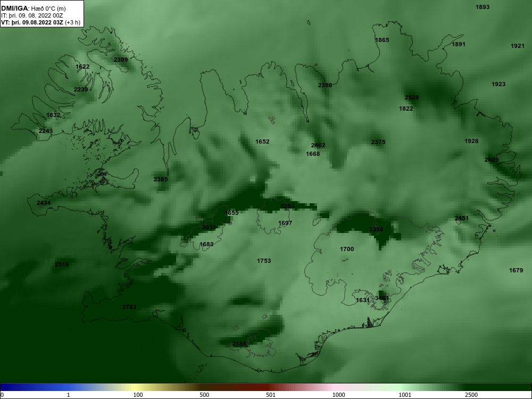Click the color scale label 1001
This screenshot has height=399, width=532.
[x=405, y=395]
